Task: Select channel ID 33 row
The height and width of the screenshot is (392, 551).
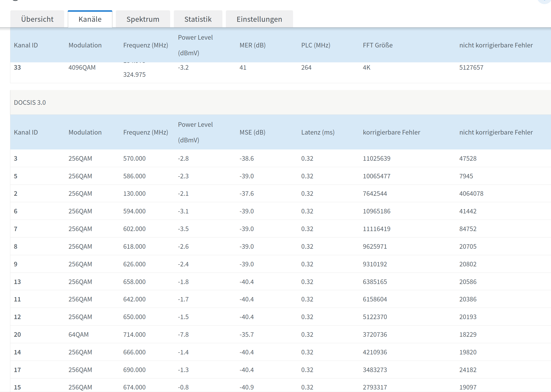Action: pos(17,68)
